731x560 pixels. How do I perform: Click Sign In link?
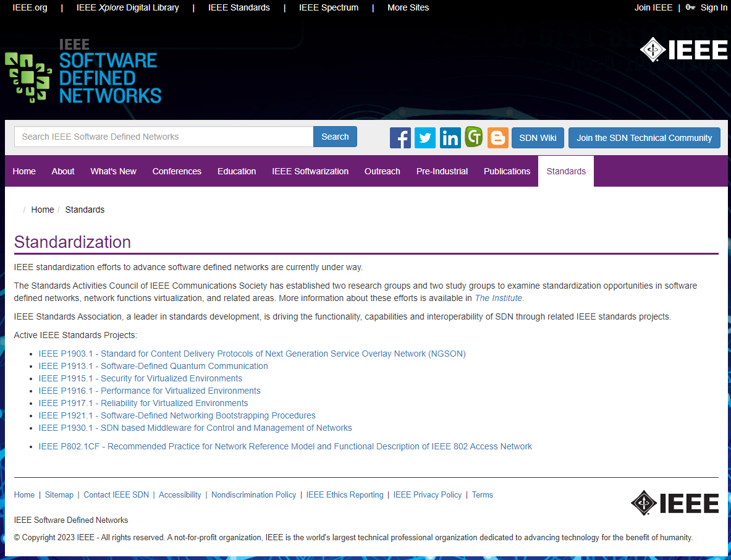point(713,7)
